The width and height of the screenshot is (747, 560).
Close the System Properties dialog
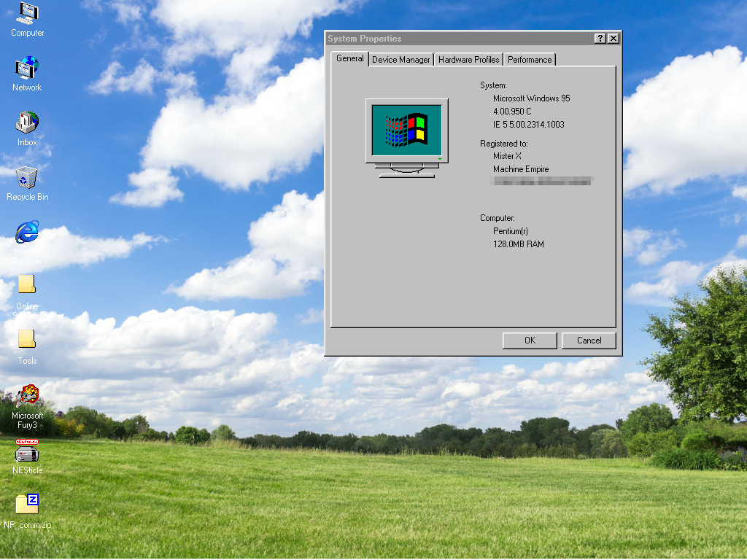[613, 39]
